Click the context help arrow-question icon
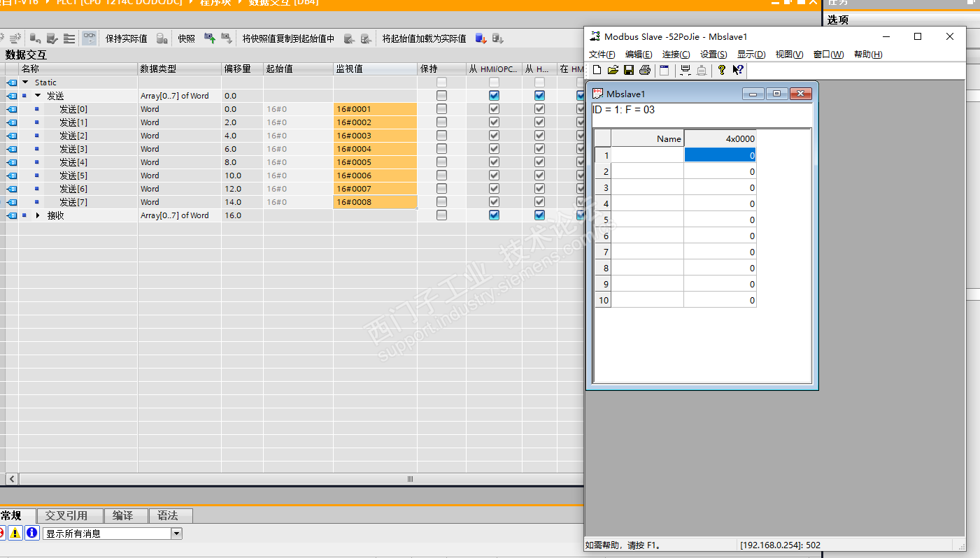The image size is (980, 558). coord(738,70)
